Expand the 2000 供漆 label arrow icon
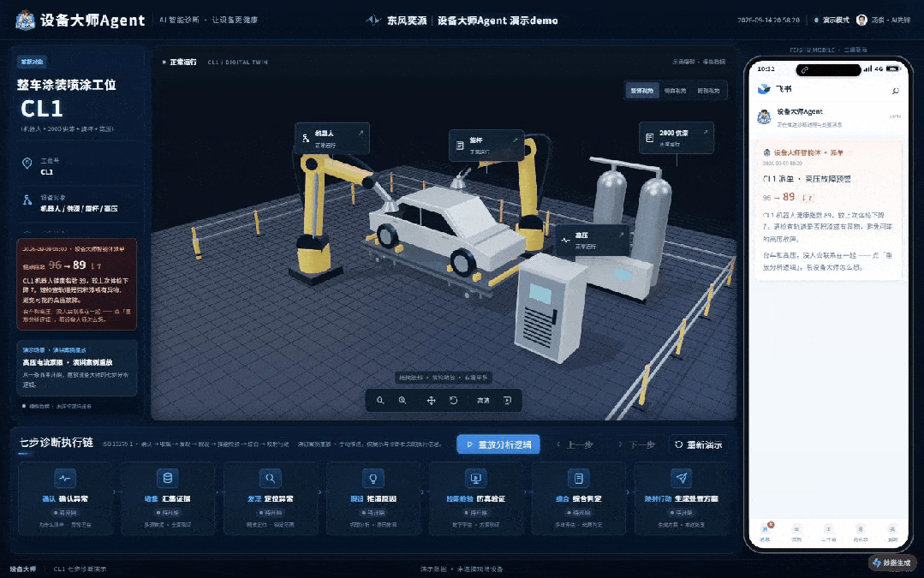924x578 pixels. click(x=706, y=133)
